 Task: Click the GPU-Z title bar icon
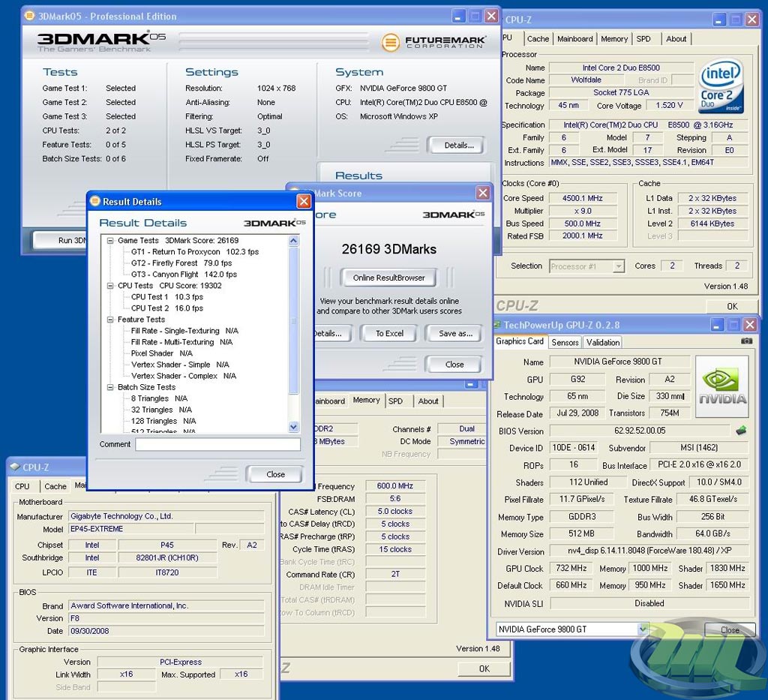pos(497,325)
